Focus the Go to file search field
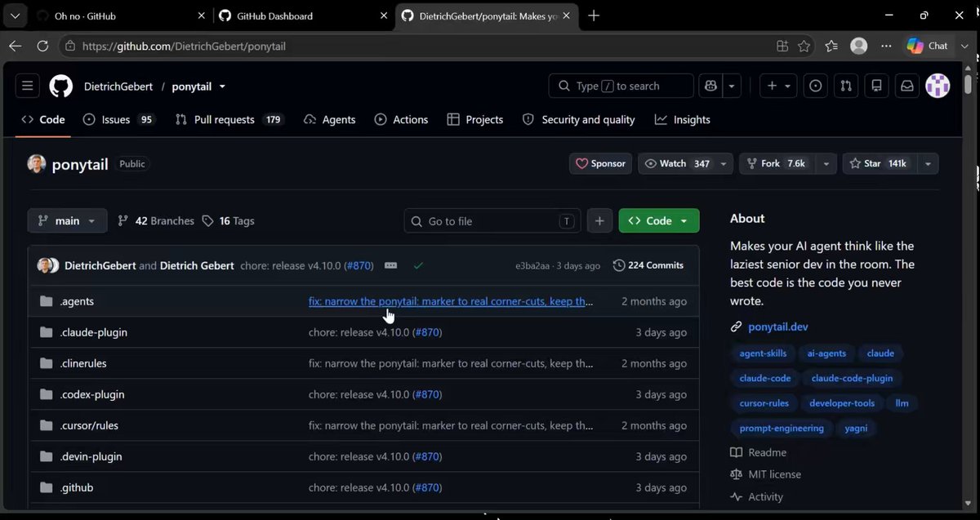 pyautogui.click(x=492, y=220)
